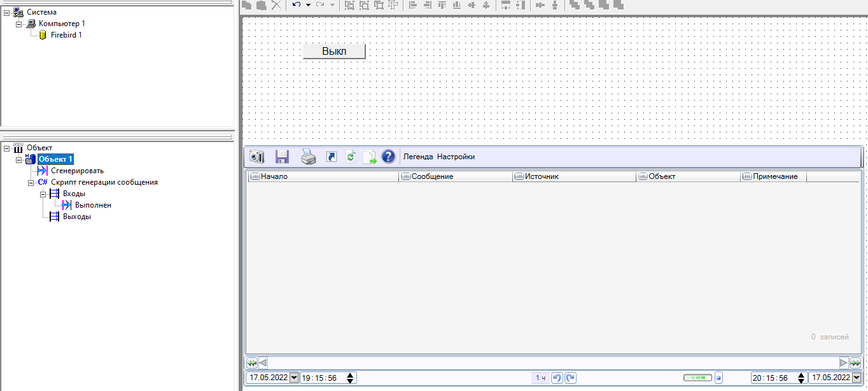This screenshot has height=391, width=868.
Task: Select Входы in the object tree
Action: tap(74, 194)
